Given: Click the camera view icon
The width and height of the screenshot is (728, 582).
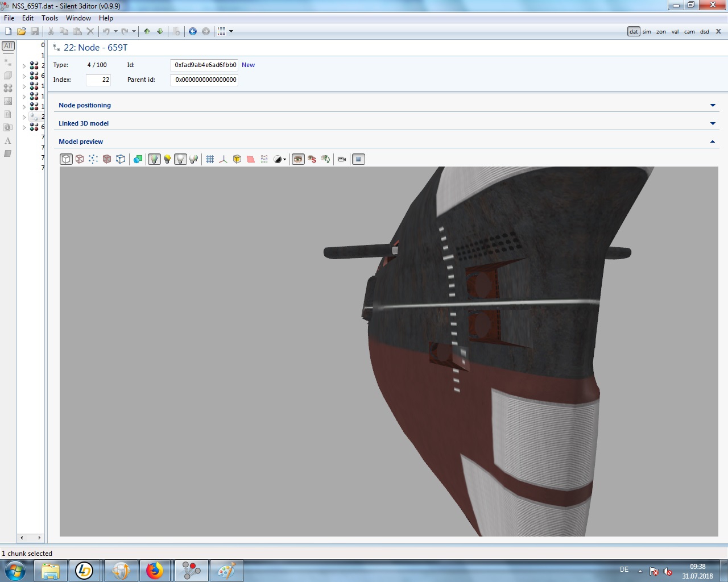Looking at the screenshot, I should click(x=342, y=159).
